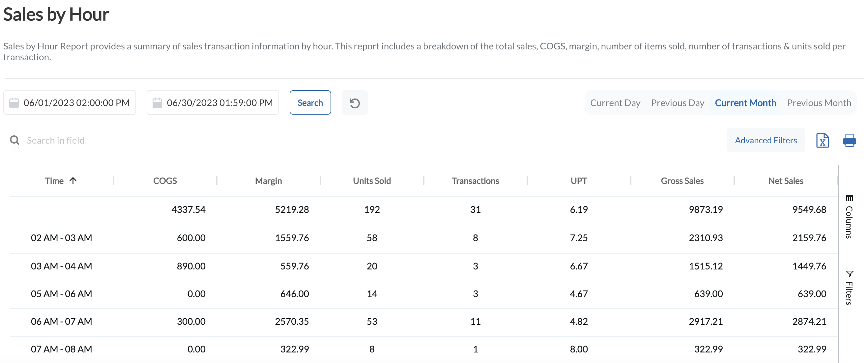Click the blue printer icon
Screen dimensions: 868x363
point(849,140)
